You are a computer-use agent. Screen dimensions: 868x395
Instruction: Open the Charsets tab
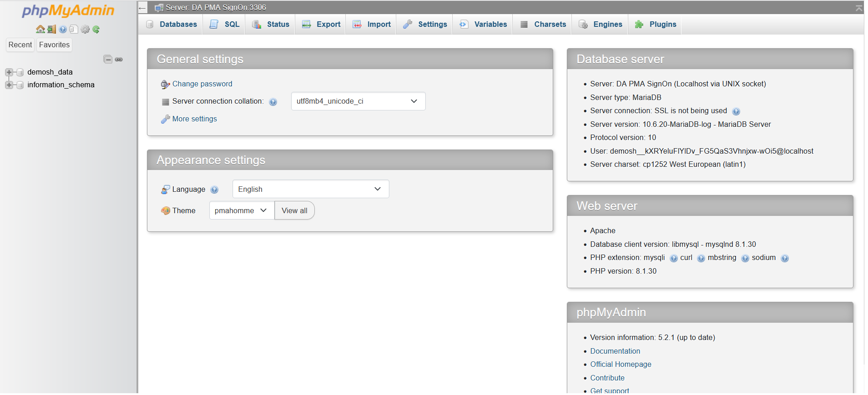543,25
